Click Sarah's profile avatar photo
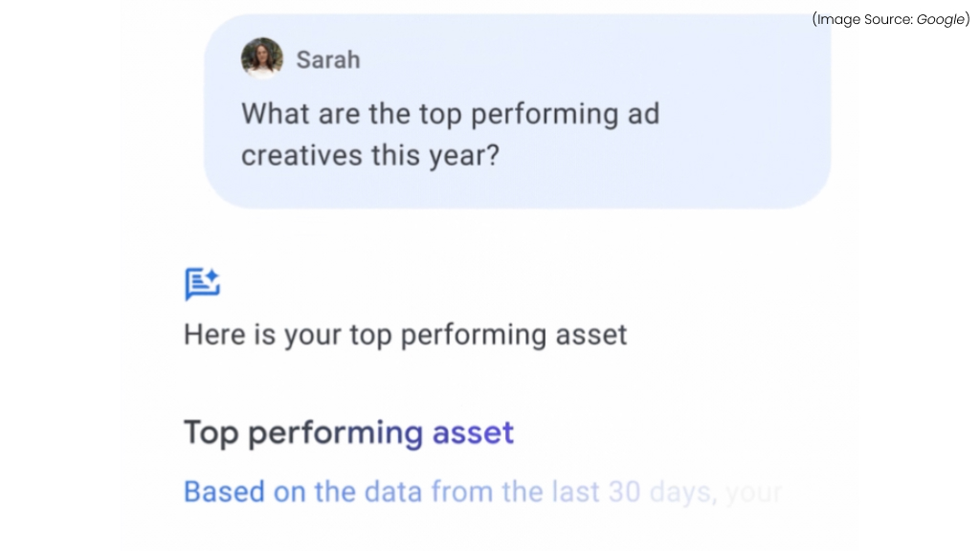Viewport: 980px width, 551px height. coord(261,58)
